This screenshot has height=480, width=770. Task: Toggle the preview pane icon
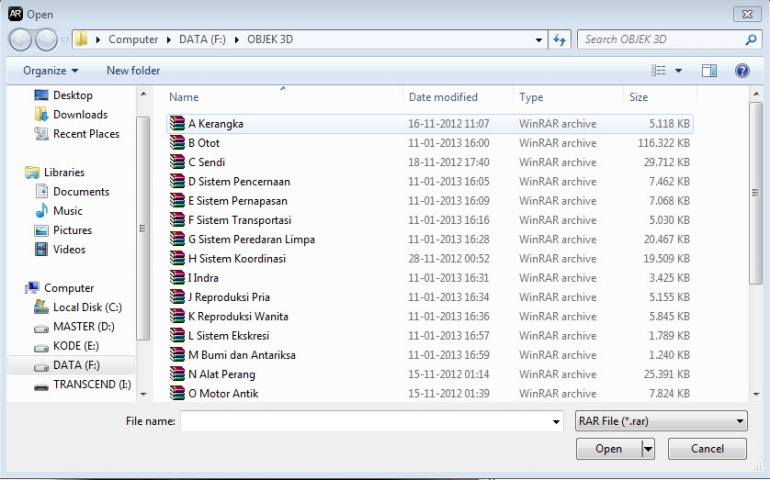tap(709, 71)
